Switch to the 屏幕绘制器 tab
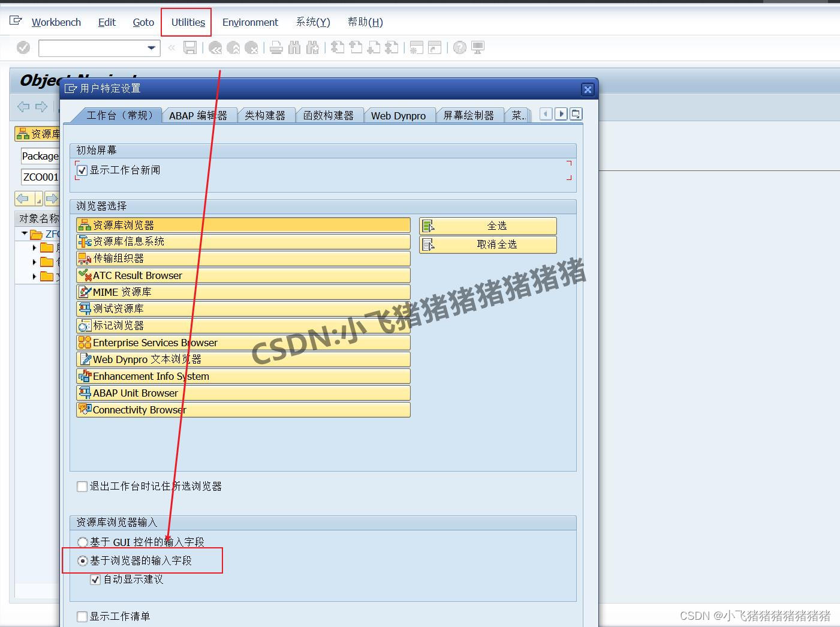The image size is (840, 627). pos(469,115)
